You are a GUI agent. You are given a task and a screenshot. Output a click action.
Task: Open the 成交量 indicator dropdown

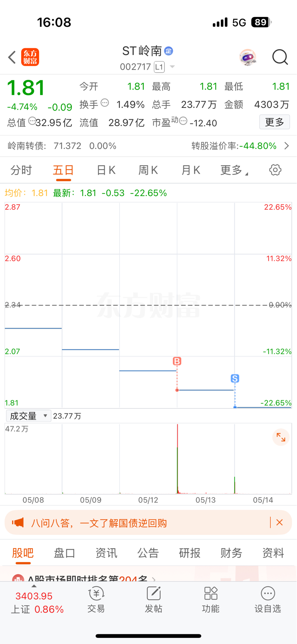click(29, 416)
